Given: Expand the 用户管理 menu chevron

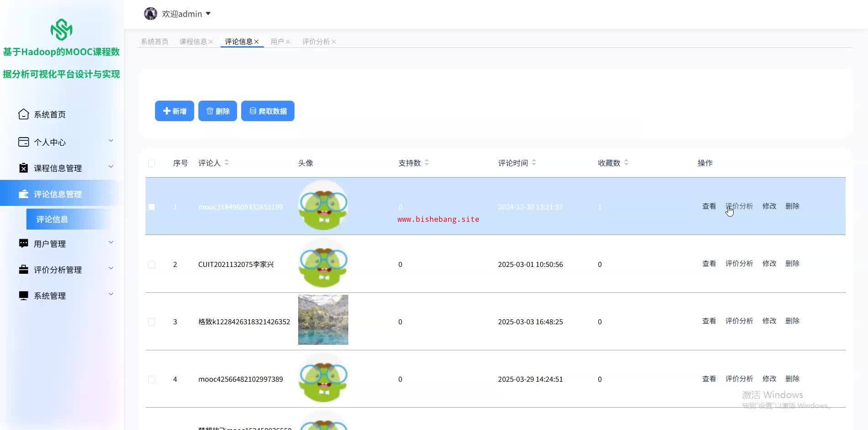Looking at the screenshot, I should (x=111, y=242).
